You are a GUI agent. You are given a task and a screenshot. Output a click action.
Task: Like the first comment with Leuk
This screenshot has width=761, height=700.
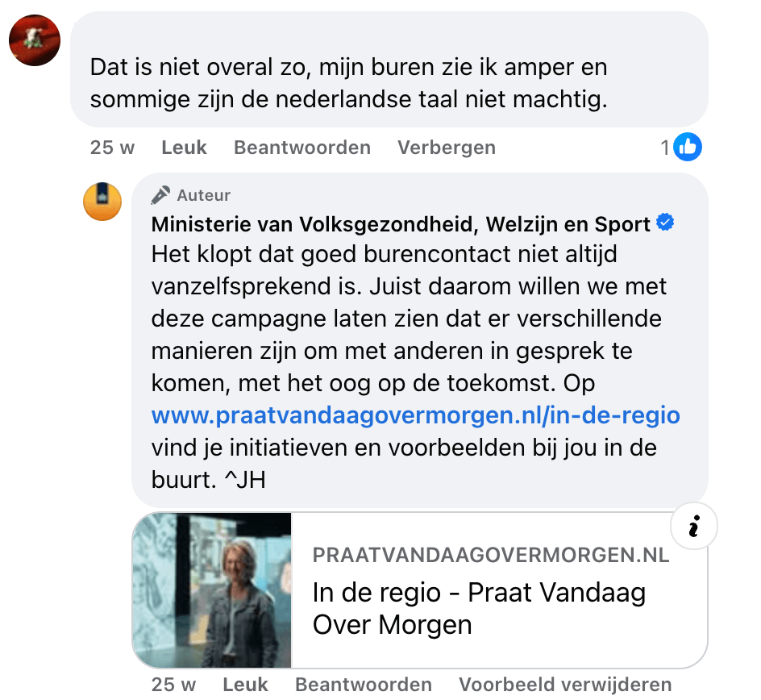click(x=184, y=148)
